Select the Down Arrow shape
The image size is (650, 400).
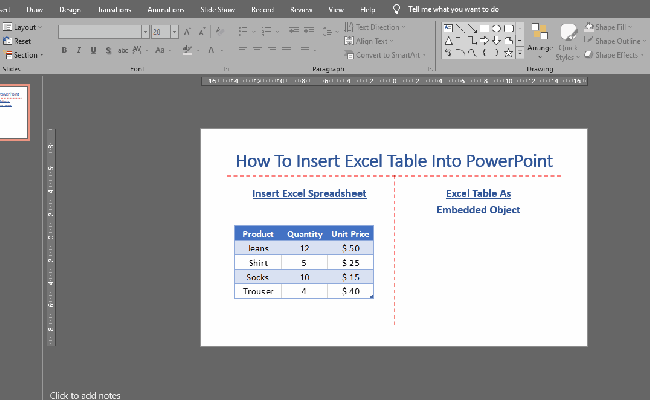[x=496, y=41]
